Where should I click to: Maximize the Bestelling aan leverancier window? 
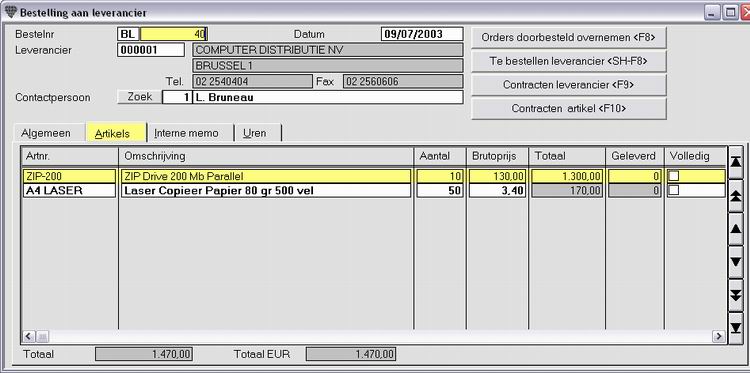click(x=730, y=13)
